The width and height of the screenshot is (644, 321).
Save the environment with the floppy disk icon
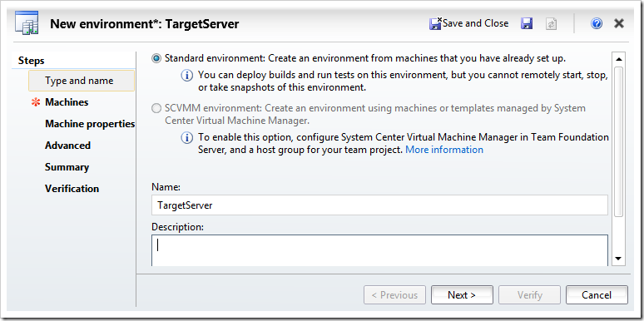527,23
